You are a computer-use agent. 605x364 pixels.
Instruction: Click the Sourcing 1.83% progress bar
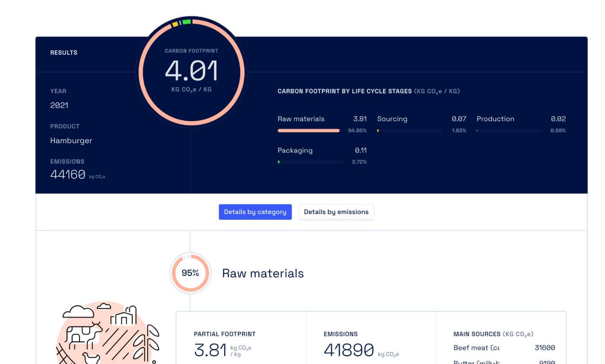pos(409,130)
